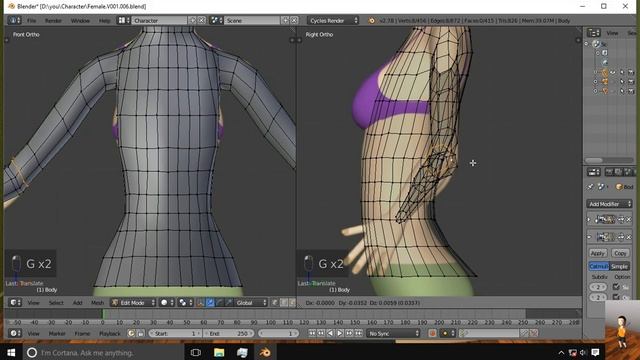Select the translate manipulator icon

click(210, 302)
